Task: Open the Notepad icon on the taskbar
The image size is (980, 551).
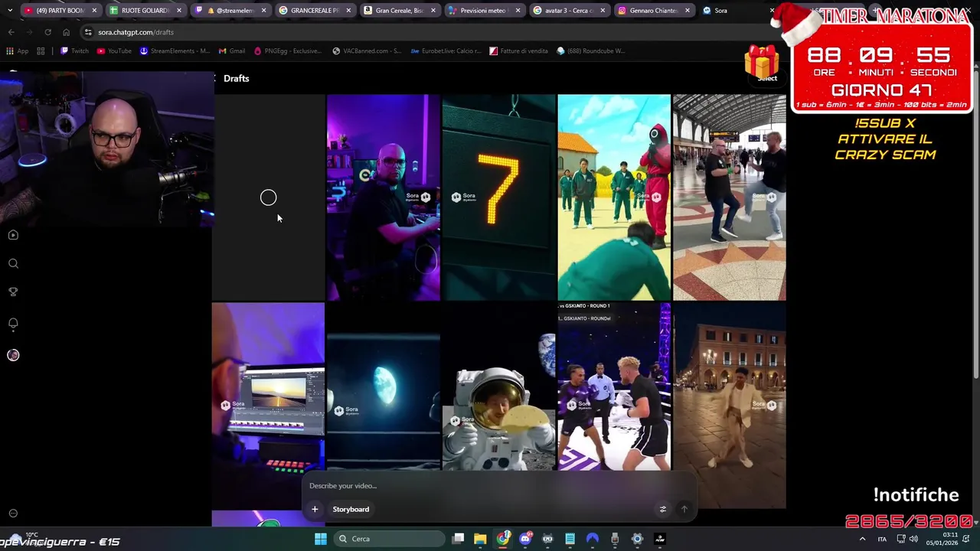Action: coord(570,539)
